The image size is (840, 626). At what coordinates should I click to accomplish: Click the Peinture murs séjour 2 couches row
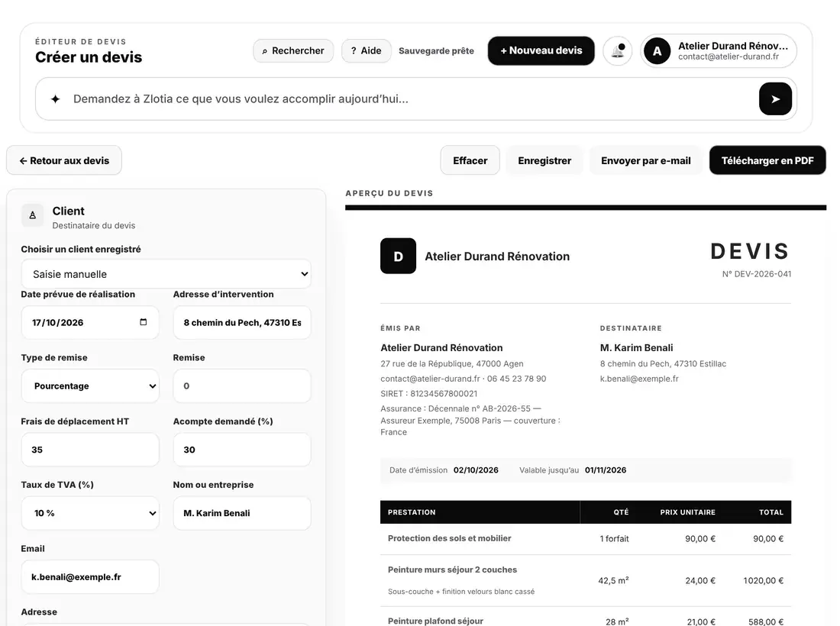586,580
